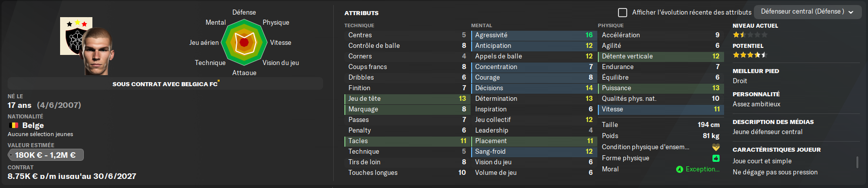
Task: Open the Défenseur central role dropdown
Action: [x=807, y=12]
